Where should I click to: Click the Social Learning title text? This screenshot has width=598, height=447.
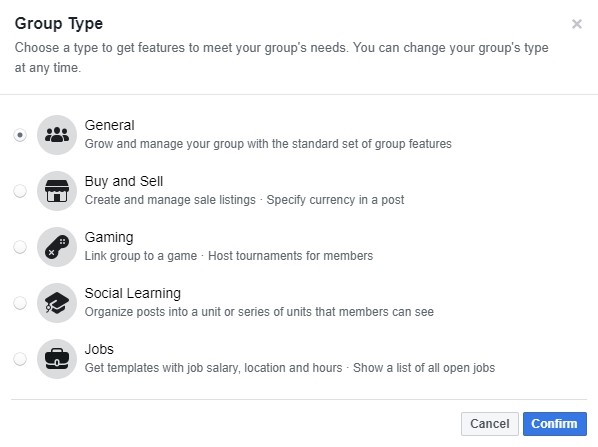(x=133, y=293)
